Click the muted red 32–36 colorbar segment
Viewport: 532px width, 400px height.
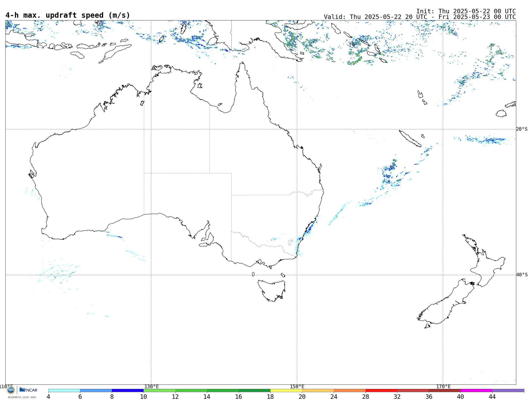[413, 390]
